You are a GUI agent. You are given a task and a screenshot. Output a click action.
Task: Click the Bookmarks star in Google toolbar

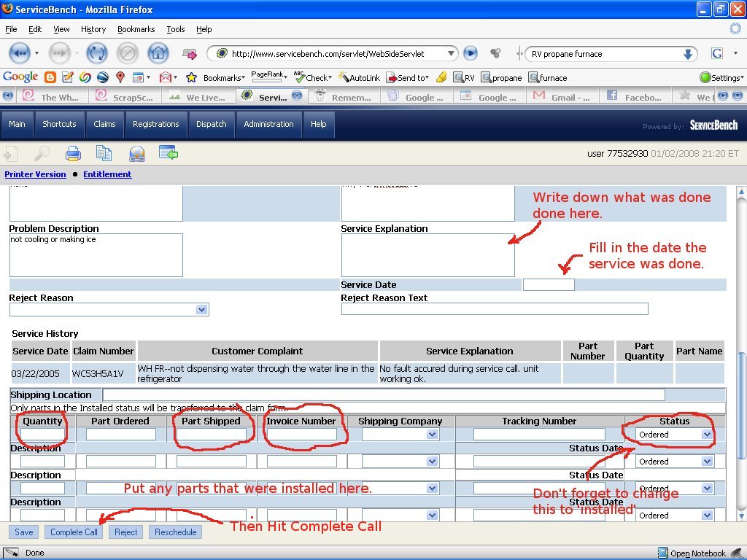pyautogui.click(x=191, y=77)
